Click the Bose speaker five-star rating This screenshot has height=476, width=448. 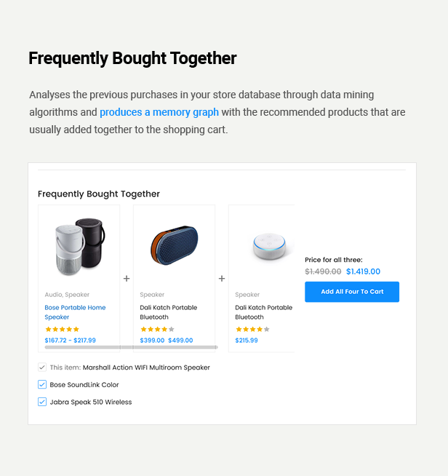pos(62,329)
